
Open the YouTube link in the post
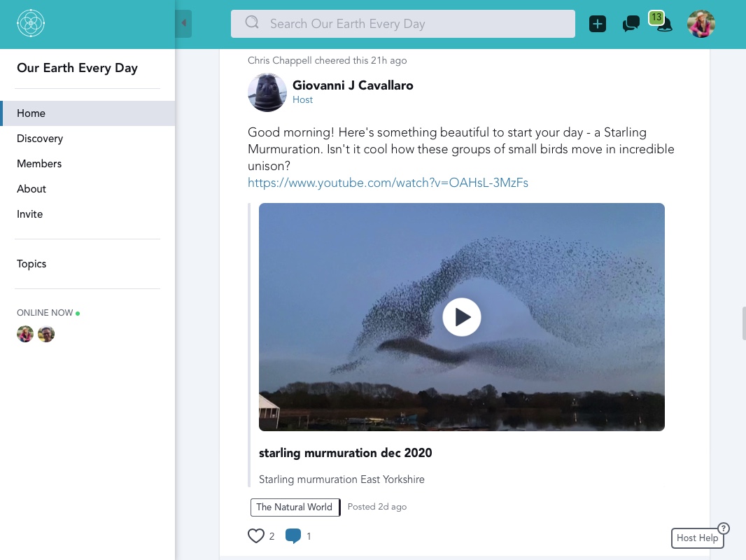(388, 183)
